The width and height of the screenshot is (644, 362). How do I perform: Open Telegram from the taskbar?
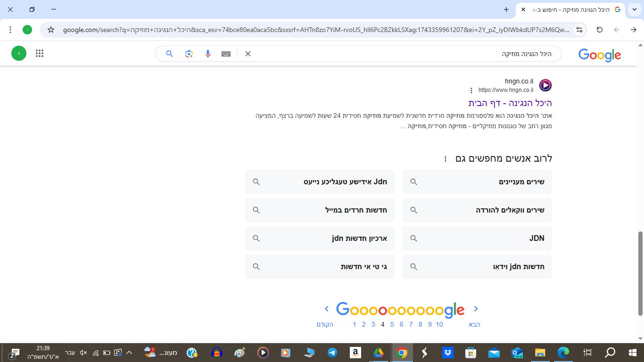tap(333, 352)
